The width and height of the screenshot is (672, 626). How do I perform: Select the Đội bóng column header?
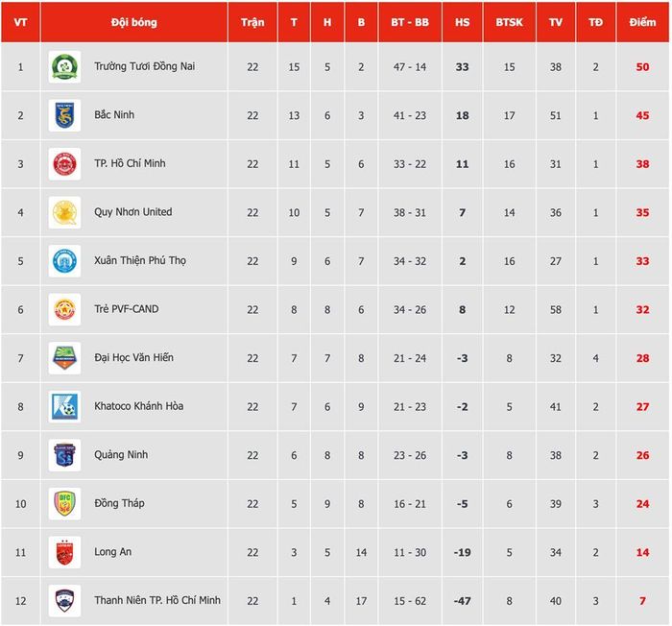point(134,22)
